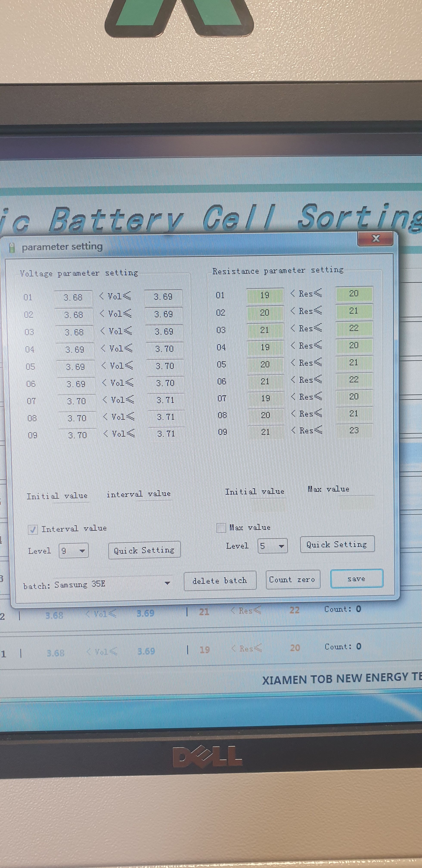Expand the batch Samsung 35E dropdown
Viewport: 422px width, 868px height.
(x=167, y=583)
